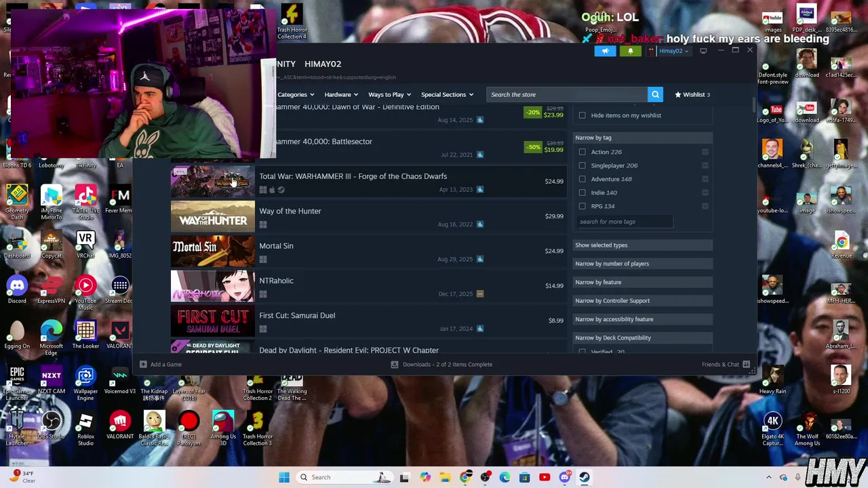Screen dimensions: 868x488
Task: Check Hide items on my wishlist
Action: [582, 115]
